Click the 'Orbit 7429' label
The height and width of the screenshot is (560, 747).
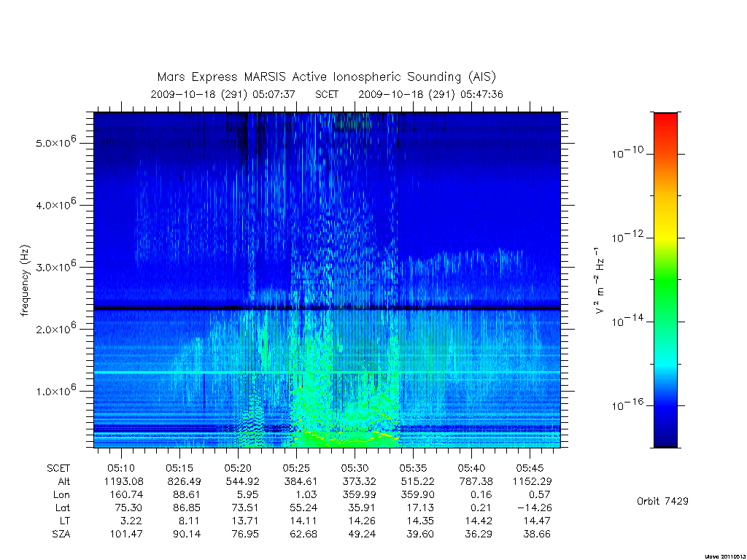[662, 501]
